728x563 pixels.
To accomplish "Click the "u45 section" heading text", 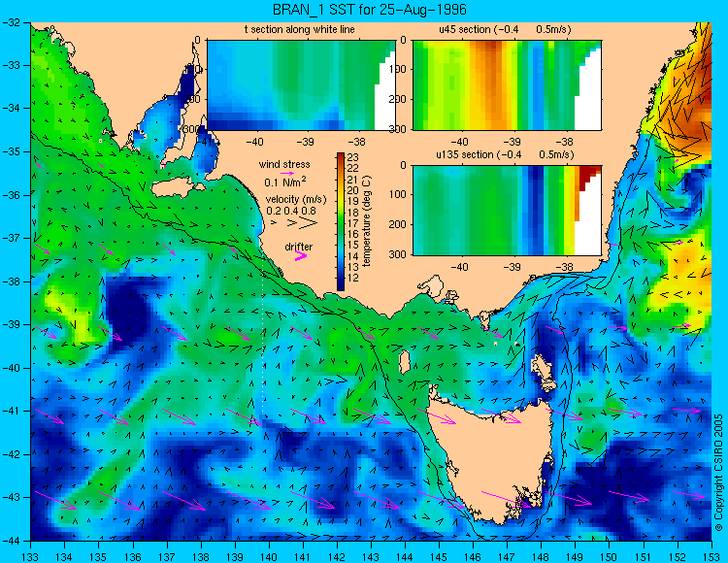I will click(465, 30).
